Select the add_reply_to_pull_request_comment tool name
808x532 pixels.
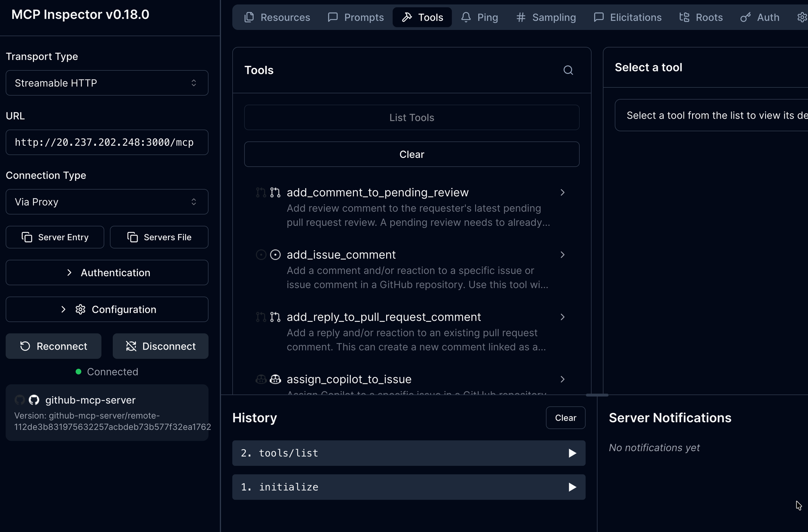[x=384, y=317]
